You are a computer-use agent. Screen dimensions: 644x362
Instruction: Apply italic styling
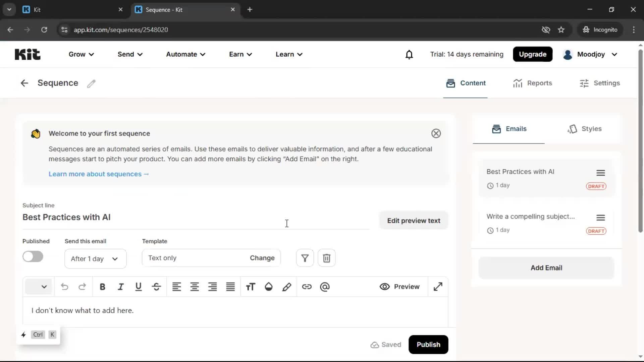121,287
